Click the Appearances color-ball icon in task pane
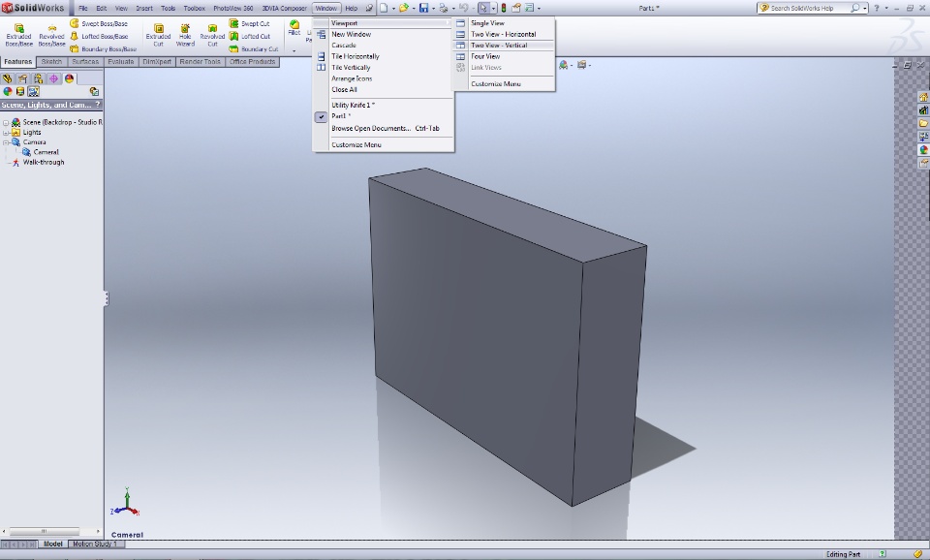930x560 pixels. coord(923,150)
